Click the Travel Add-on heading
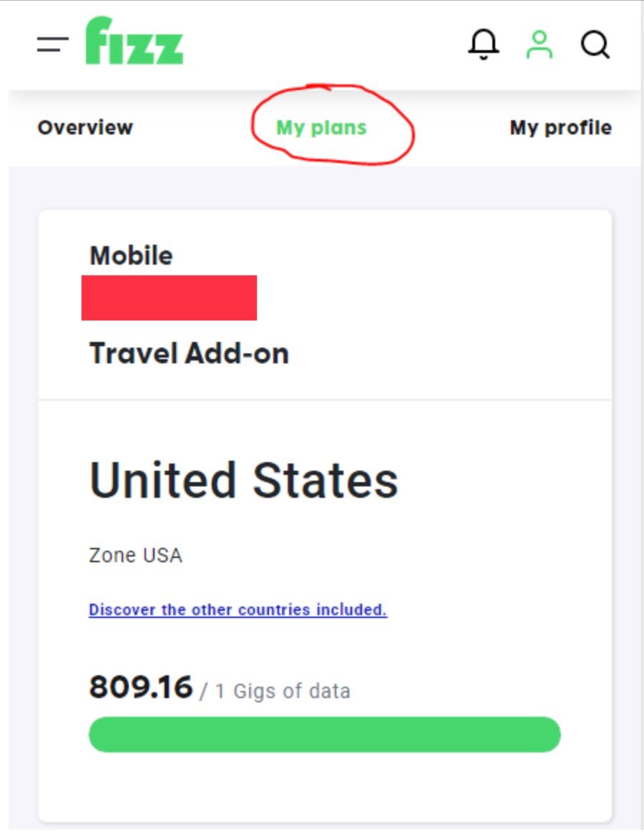Screen dimensions: 644x834 point(189,353)
